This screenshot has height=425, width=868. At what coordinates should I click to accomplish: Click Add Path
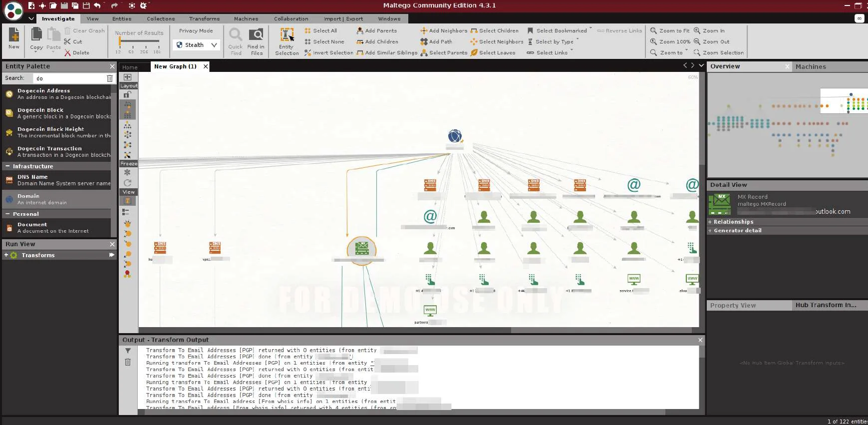(x=436, y=41)
